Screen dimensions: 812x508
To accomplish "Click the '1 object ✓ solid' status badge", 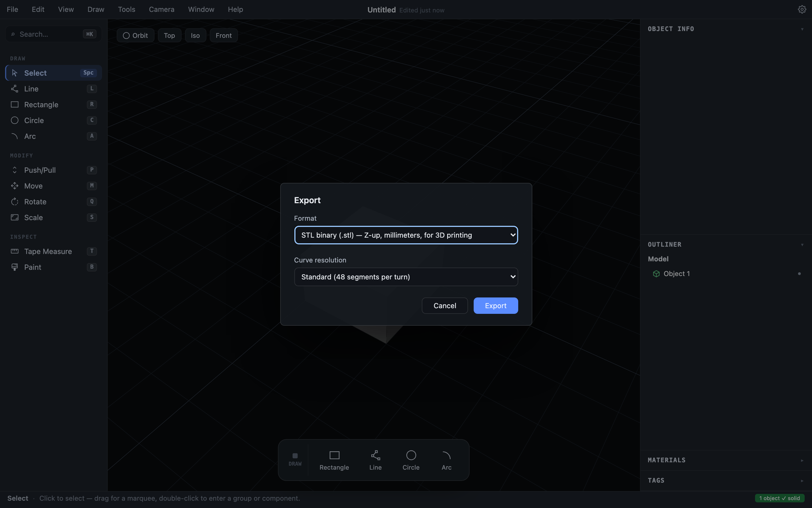I will click(x=780, y=498).
